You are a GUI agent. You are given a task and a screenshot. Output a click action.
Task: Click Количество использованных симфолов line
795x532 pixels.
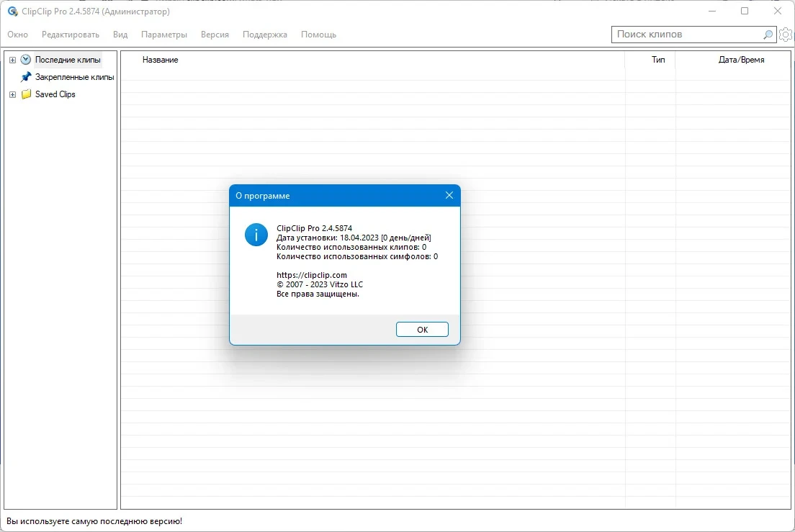(x=357, y=256)
